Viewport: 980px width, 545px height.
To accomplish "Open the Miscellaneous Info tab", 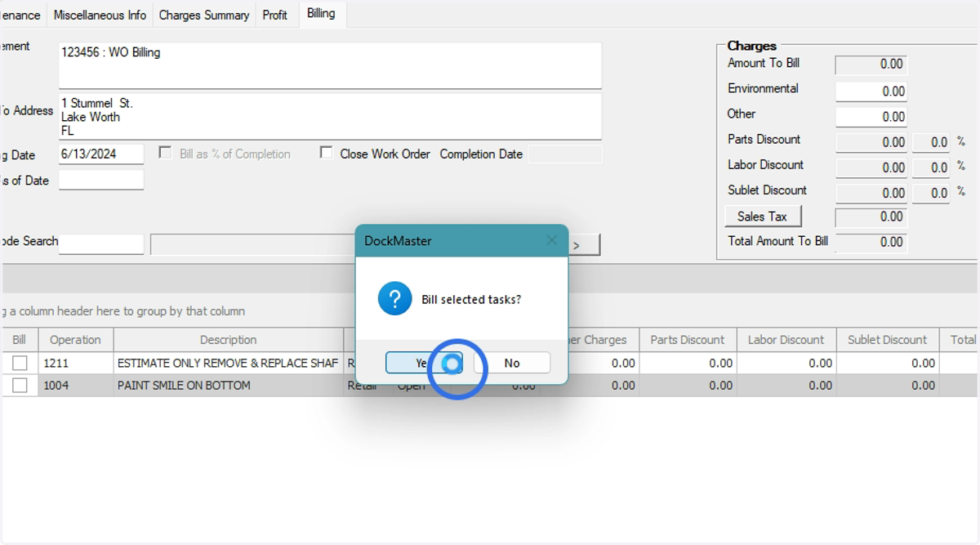I will (x=100, y=15).
